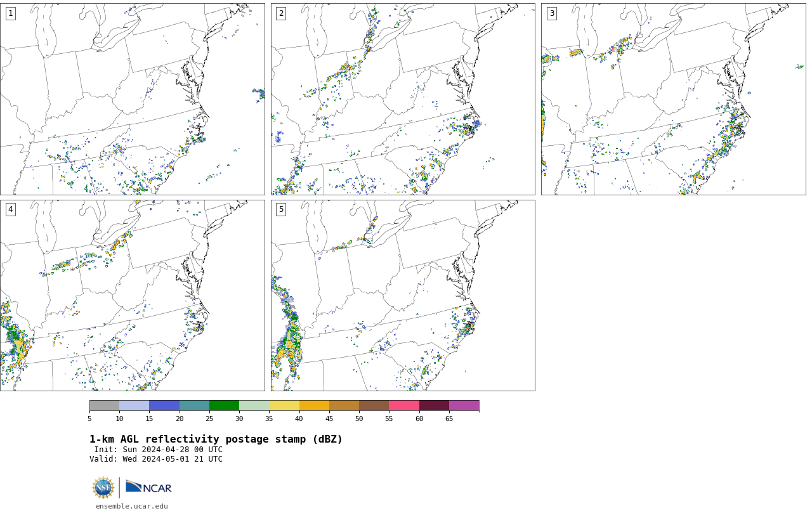
Task: Click the gray 5-10 dBZ color swatch
Action: pyautogui.click(x=104, y=406)
